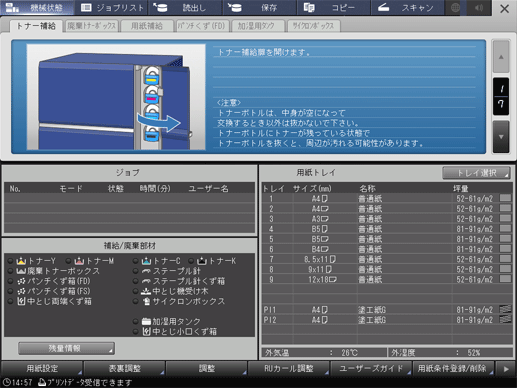Open the トレイ選択 tray selection button
Image resolution: width=517 pixels, height=388 pixels.
476,173
